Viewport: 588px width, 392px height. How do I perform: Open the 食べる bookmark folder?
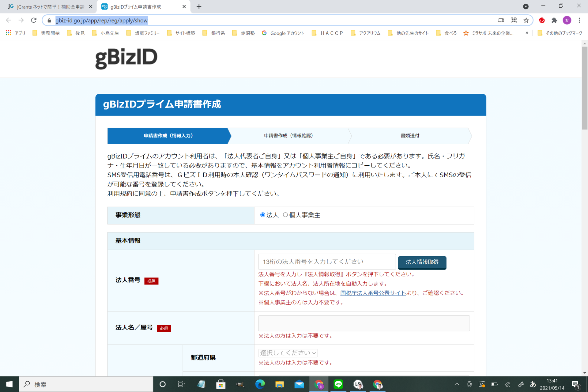click(x=446, y=33)
